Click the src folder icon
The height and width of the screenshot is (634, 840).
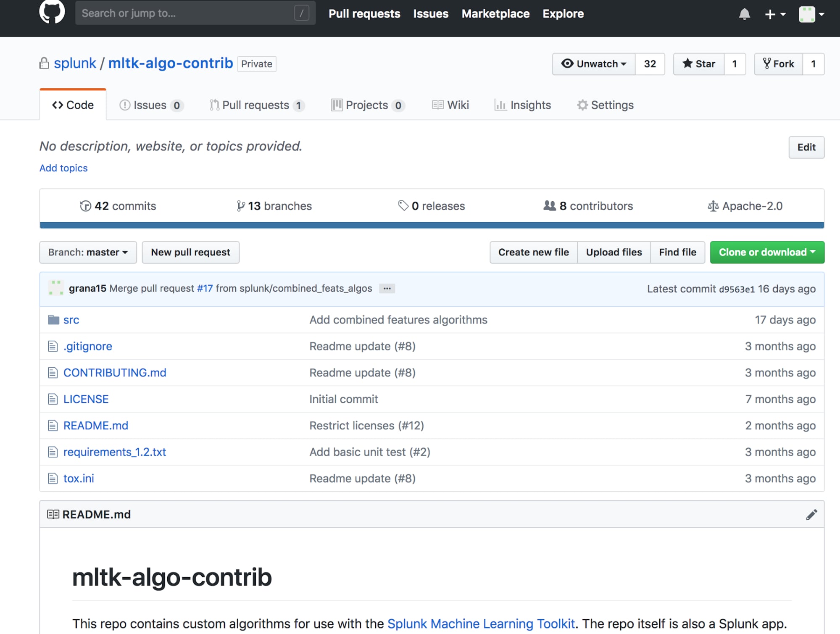[53, 320]
